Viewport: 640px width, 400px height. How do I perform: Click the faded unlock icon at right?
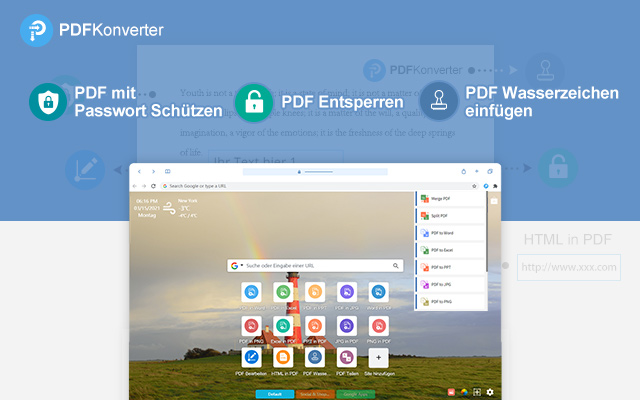[x=558, y=168]
